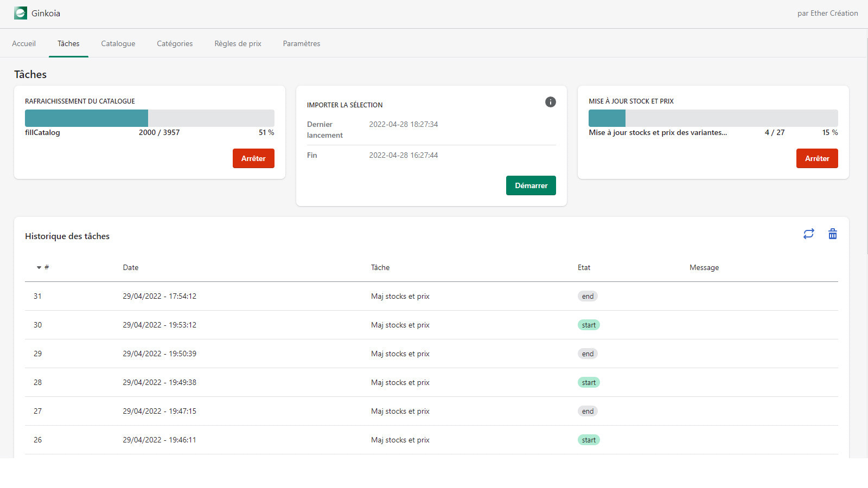Stop the catalogue refresh with Arrêter

[x=253, y=158]
